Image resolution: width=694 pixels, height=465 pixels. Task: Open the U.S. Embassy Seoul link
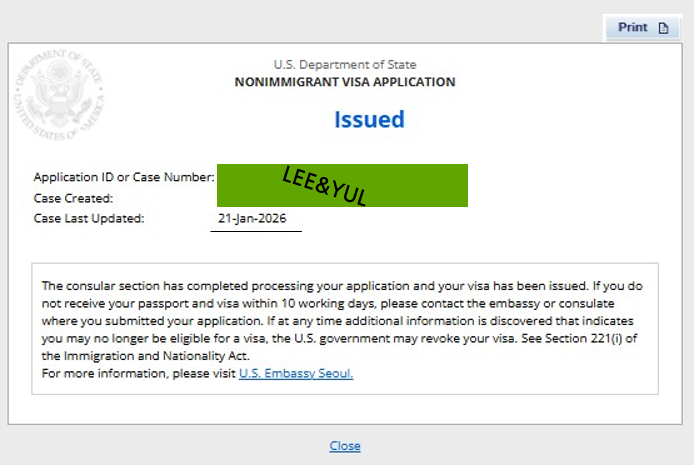click(296, 374)
